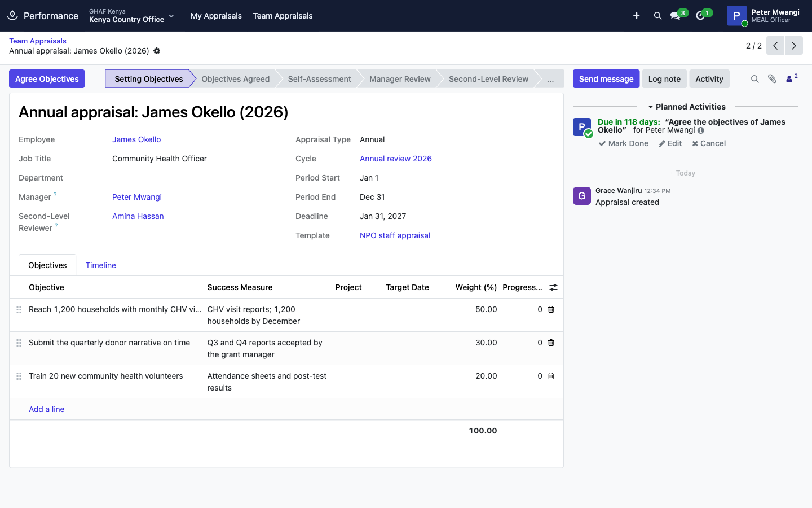Open the followers icon in the chatter
812x508 pixels.
pos(792,78)
